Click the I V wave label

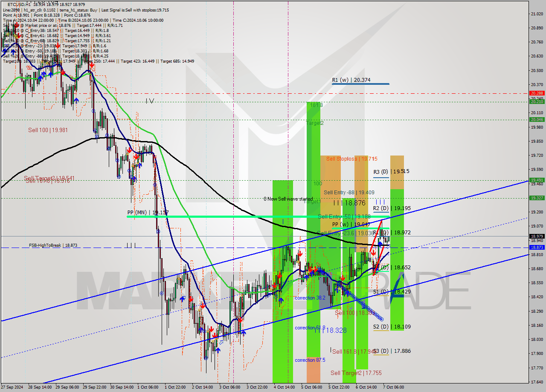click(x=149, y=101)
